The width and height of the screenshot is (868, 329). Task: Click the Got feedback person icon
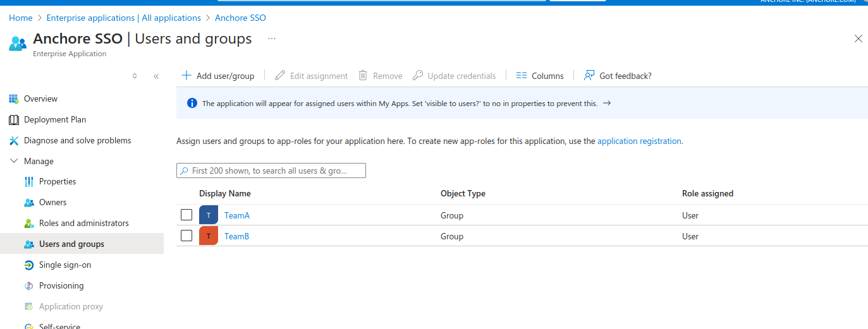589,75
